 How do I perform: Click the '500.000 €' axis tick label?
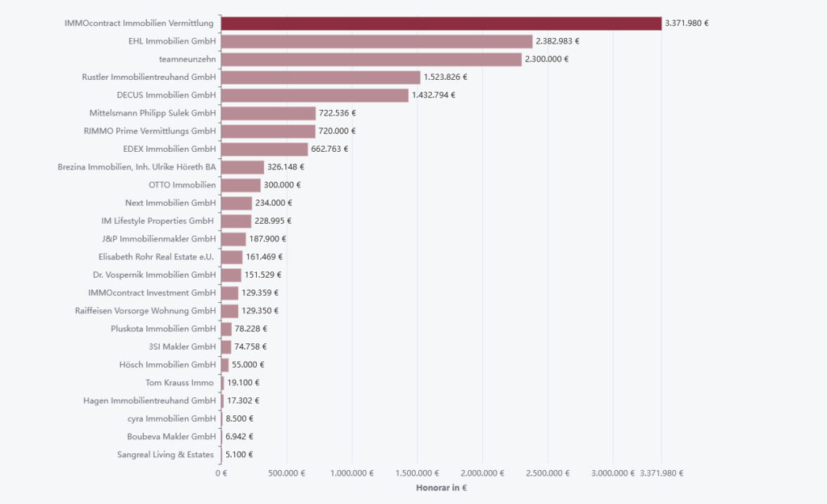pos(287,472)
